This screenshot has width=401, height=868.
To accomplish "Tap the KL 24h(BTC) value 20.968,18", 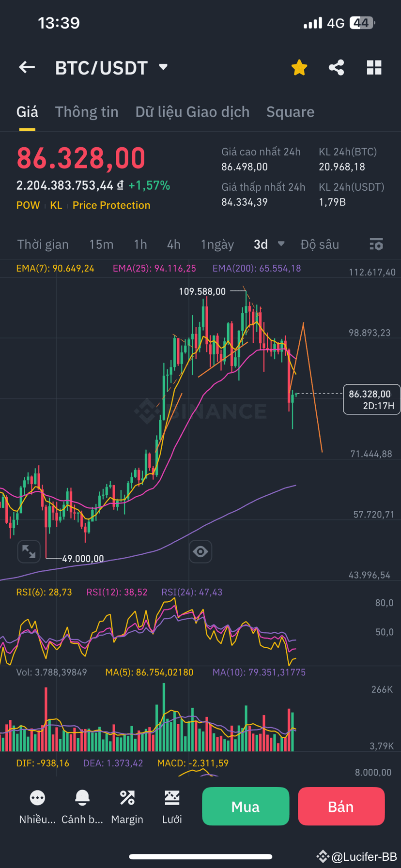I will point(342,167).
